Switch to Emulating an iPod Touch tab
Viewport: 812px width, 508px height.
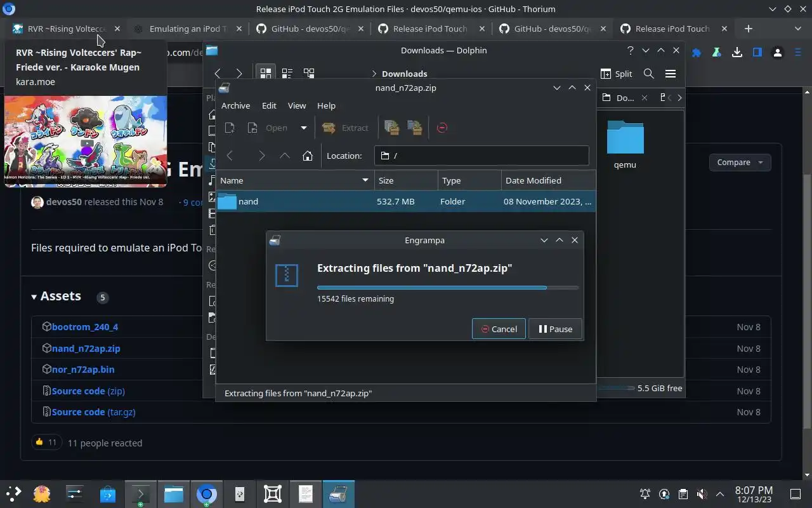(188, 29)
